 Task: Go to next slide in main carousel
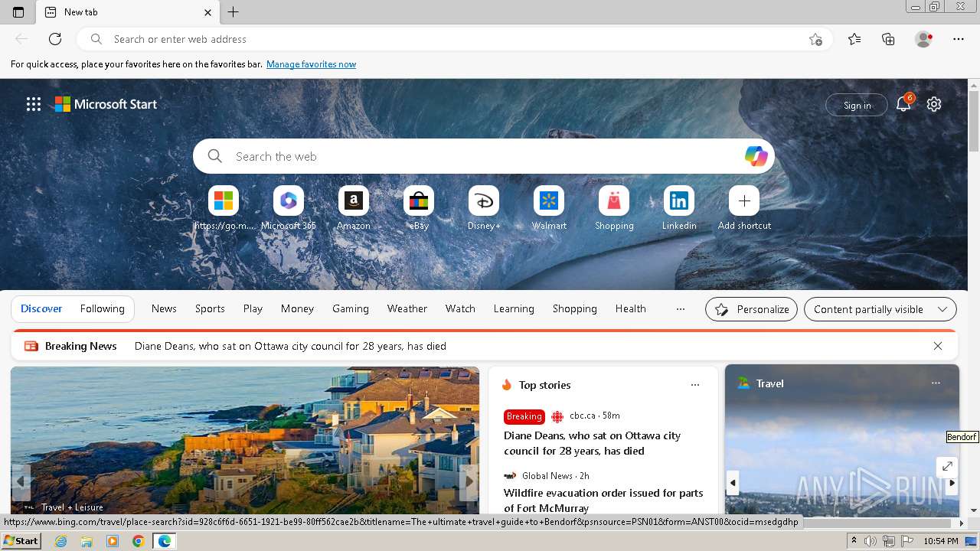[469, 481]
